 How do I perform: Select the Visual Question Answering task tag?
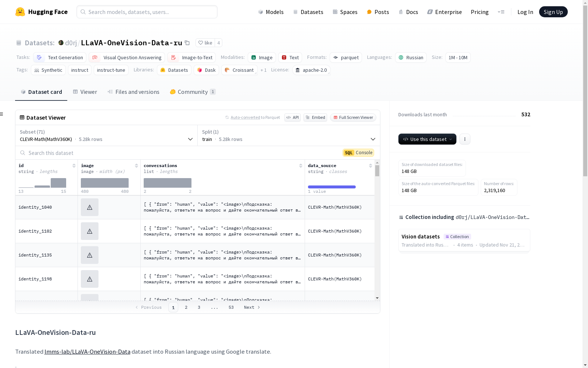coord(127,57)
